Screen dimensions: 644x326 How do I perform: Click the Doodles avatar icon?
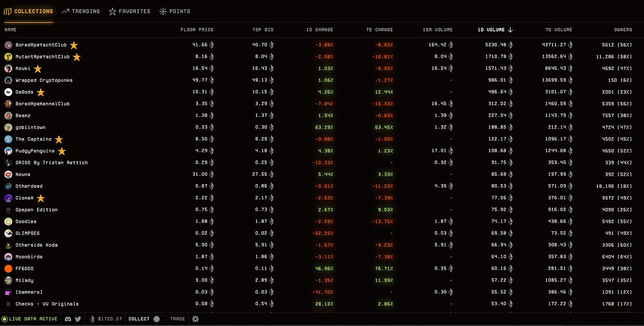[x=8, y=222]
